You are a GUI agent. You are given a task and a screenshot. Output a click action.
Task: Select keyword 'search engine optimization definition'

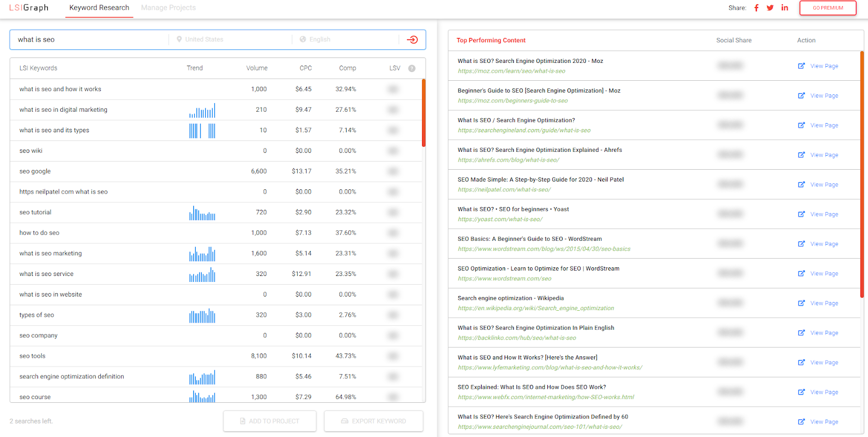coord(72,377)
